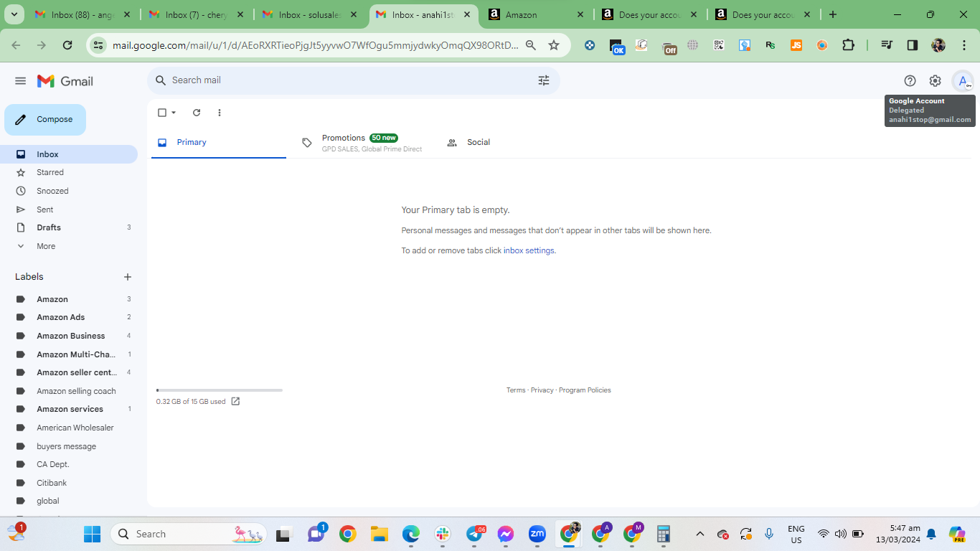Open Telegram from the taskbar

pyautogui.click(x=474, y=534)
